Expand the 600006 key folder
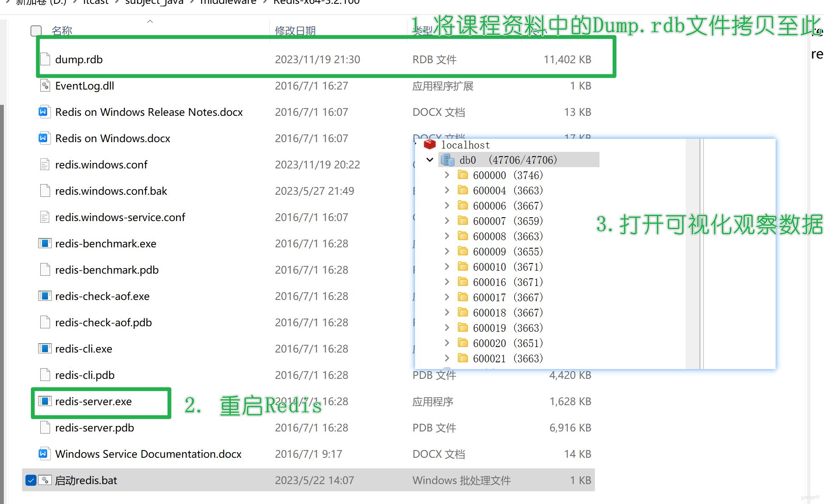Screen dimensions: 824x504 point(447,206)
